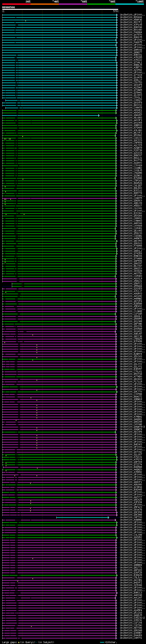Select the query name BB908566
146x644 pixels.
(8, 8)
